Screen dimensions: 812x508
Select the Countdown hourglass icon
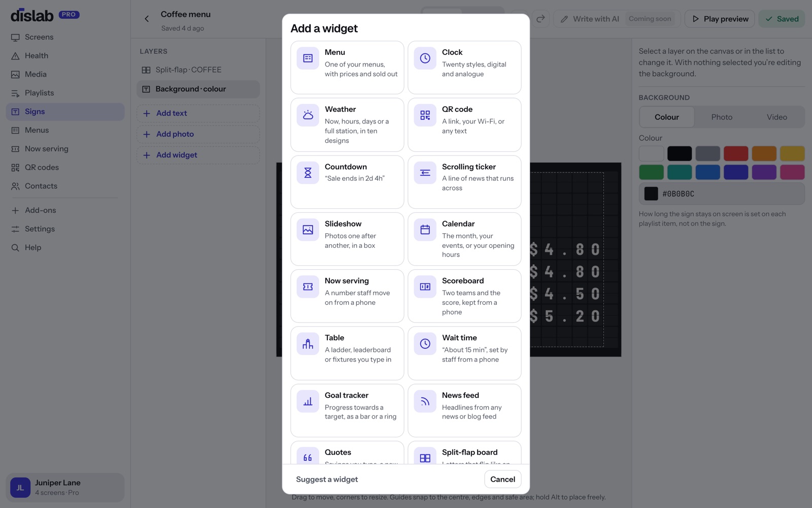[x=308, y=173]
